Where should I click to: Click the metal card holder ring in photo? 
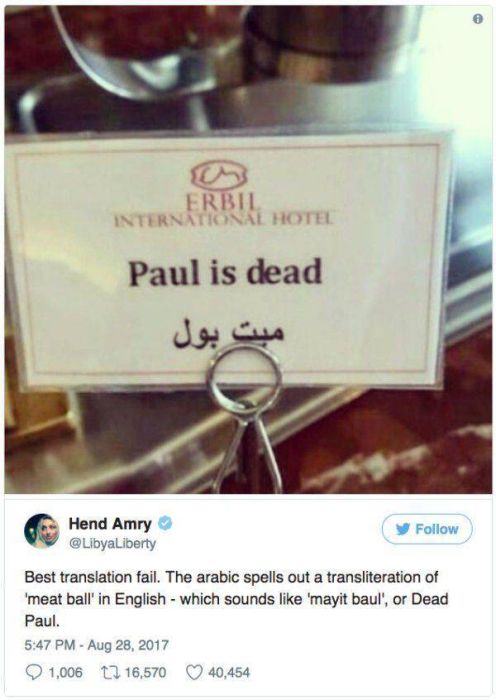tap(246, 379)
